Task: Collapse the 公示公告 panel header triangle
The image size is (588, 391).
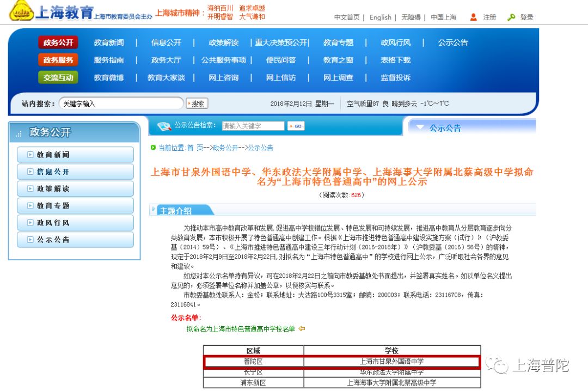Action: coord(420,127)
